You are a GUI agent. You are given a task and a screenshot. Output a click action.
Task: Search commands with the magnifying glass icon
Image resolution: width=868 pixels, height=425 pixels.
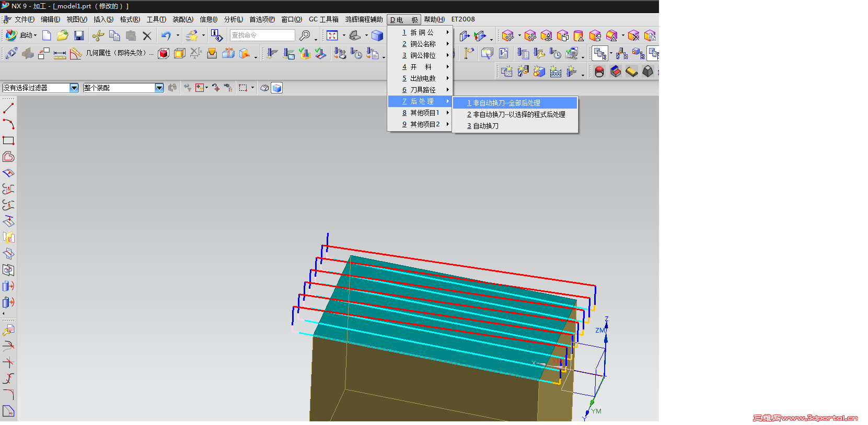305,36
